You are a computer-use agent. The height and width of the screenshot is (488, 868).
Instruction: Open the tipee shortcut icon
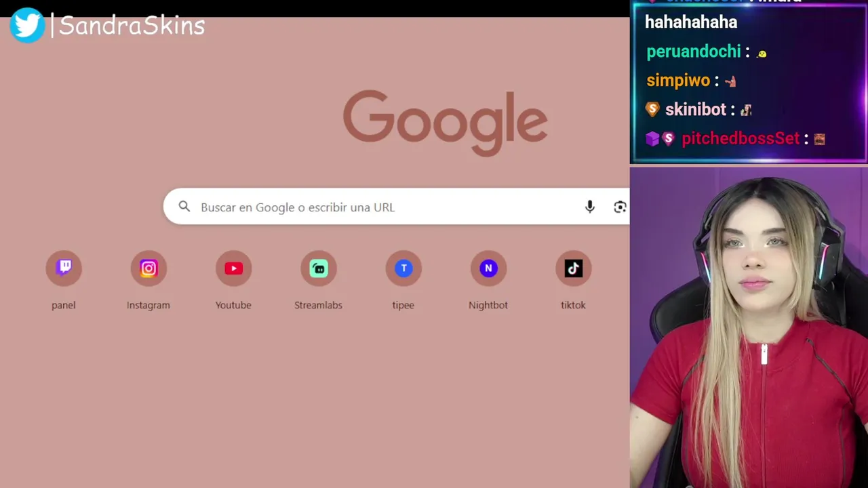(403, 268)
